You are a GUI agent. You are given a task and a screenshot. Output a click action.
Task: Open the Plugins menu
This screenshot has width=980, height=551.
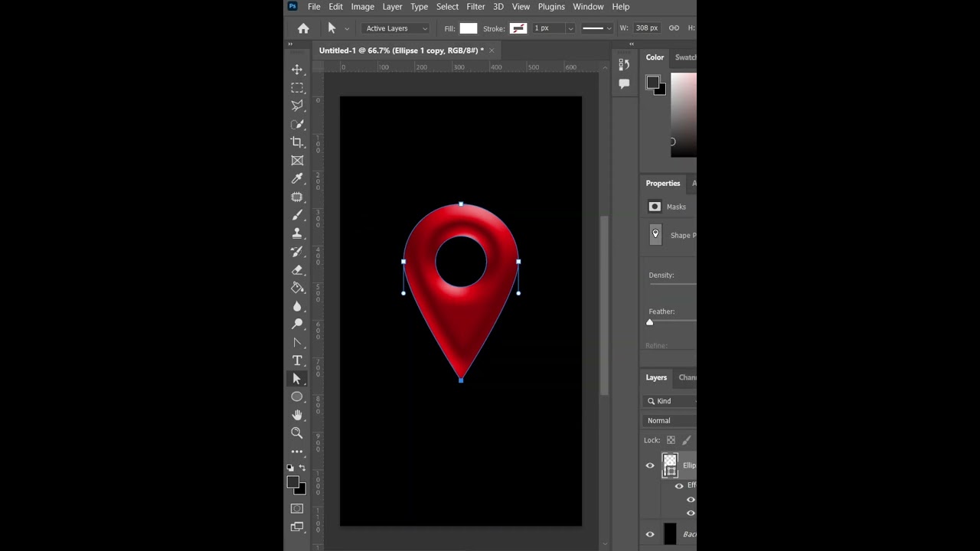coord(551,7)
